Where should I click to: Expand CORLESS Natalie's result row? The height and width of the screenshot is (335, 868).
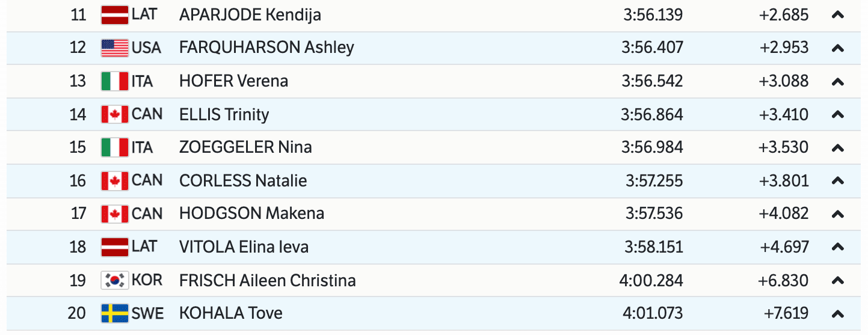[x=837, y=180]
